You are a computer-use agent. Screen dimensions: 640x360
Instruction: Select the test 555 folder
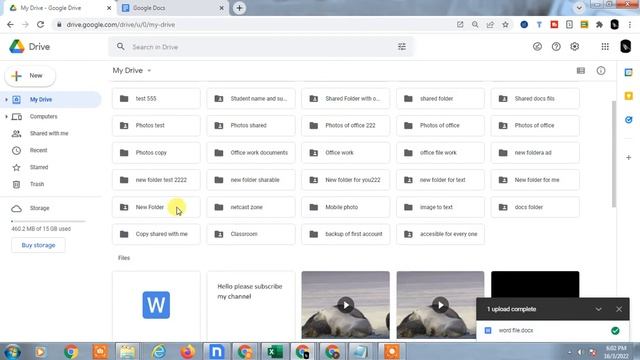pos(156,99)
